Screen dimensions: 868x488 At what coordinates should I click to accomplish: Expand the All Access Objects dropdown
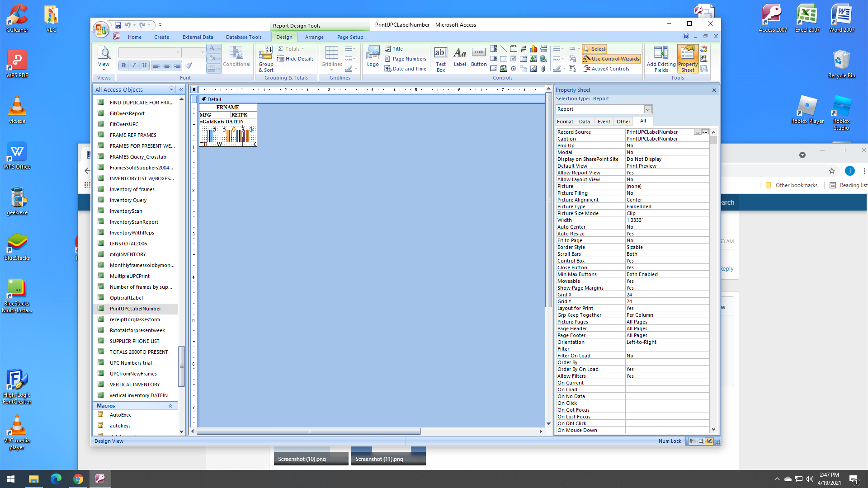[x=171, y=89]
